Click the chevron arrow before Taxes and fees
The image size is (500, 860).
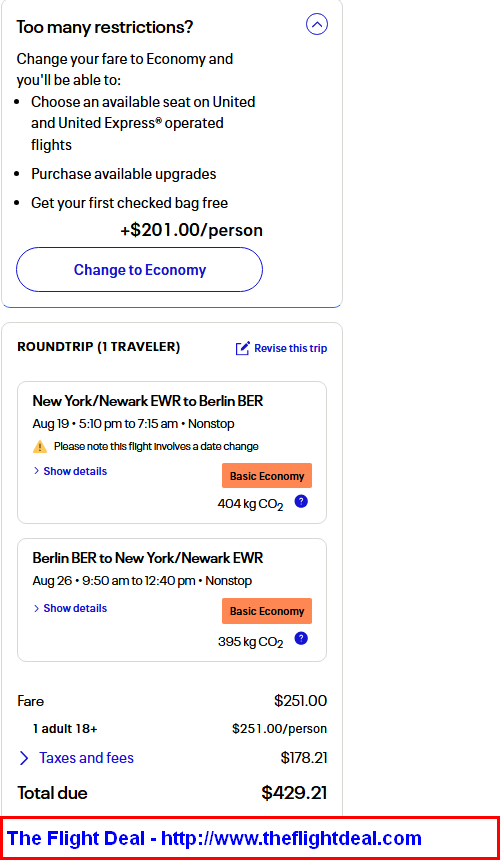coord(24,758)
